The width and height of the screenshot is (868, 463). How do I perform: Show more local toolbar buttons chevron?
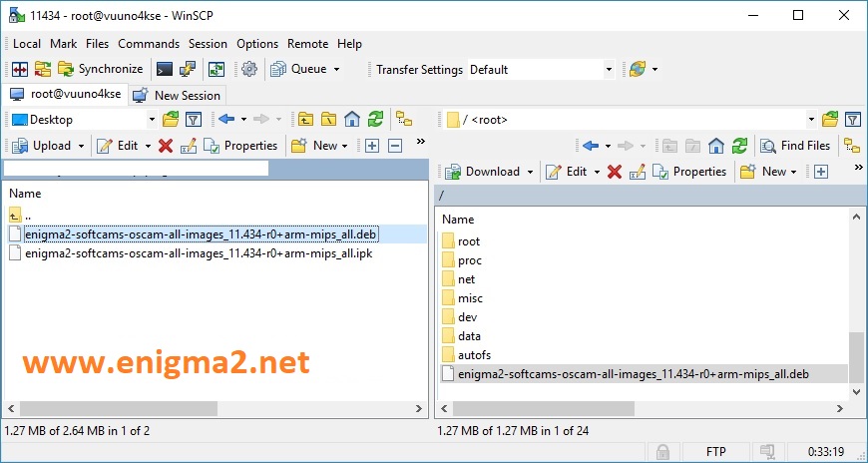(x=421, y=142)
